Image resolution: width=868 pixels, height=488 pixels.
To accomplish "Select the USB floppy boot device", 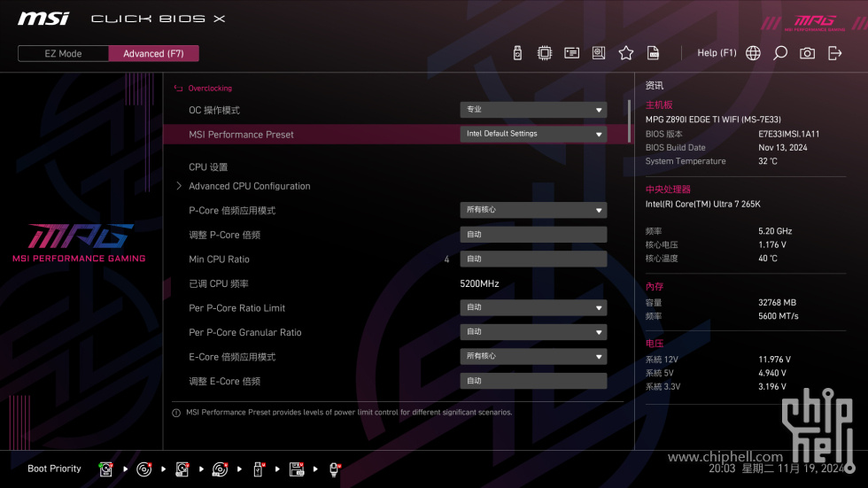I will [297, 469].
